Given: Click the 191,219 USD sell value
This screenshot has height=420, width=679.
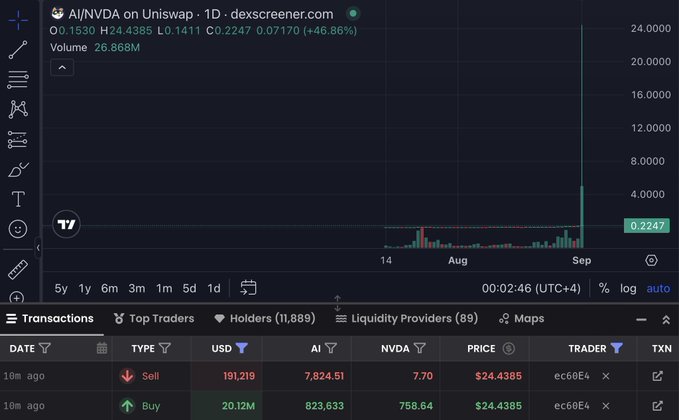Looking at the screenshot, I should point(239,376).
